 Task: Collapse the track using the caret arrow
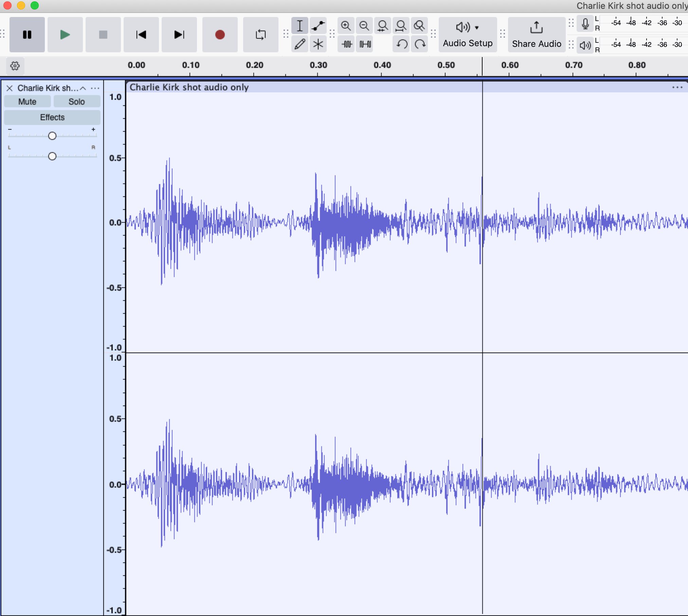point(83,88)
